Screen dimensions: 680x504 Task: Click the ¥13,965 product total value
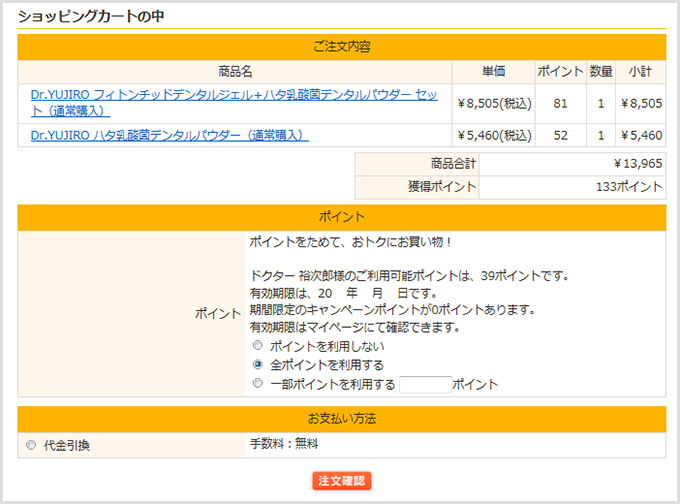[x=638, y=164]
